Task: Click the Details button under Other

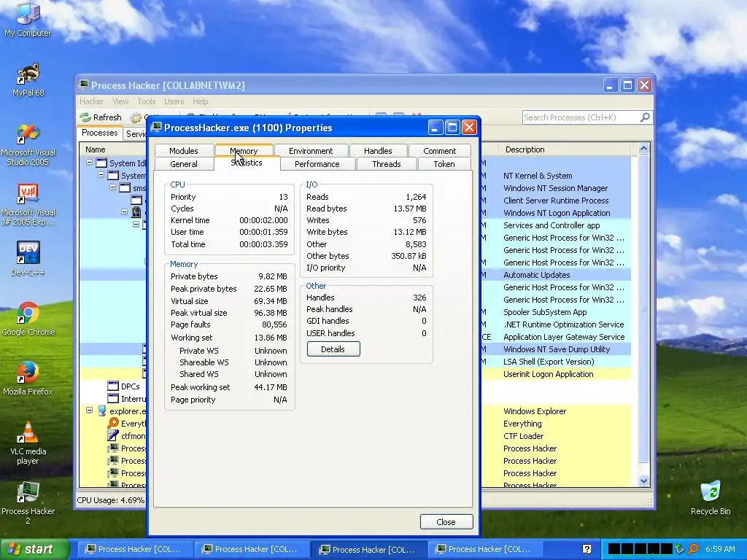Action: [333, 349]
